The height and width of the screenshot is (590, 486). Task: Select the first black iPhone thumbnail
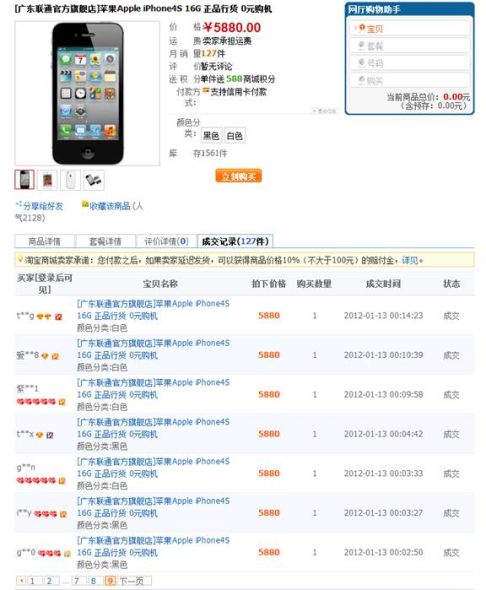(24, 179)
